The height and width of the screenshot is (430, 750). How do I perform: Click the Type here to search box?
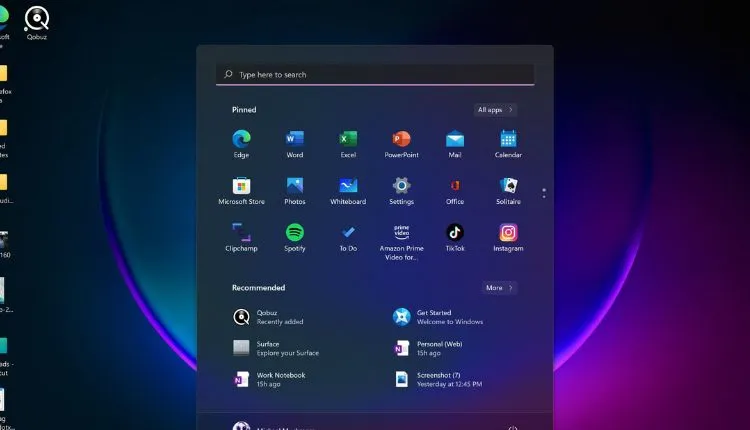pyautogui.click(x=375, y=75)
